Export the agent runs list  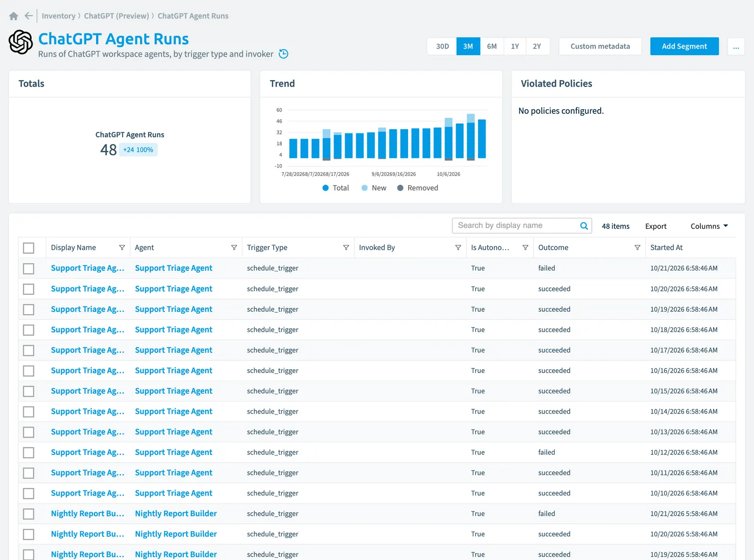point(656,226)
